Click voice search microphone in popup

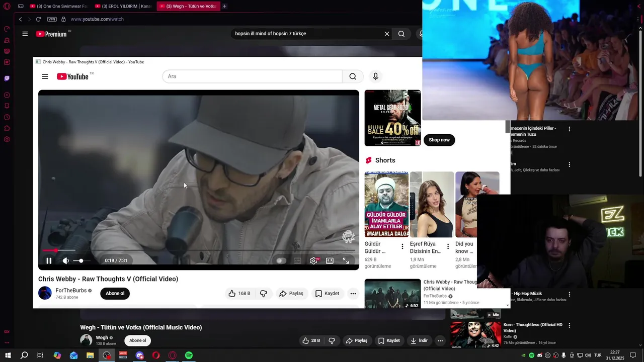pyautogui.click(x=375, y=76)
